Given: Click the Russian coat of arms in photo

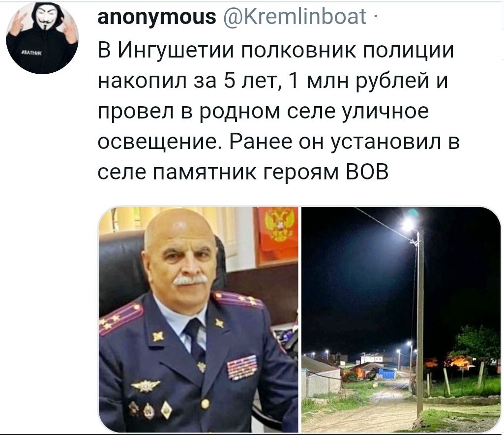Looking at the screenshot, I should pyautogui.click(x=279, y=226).
